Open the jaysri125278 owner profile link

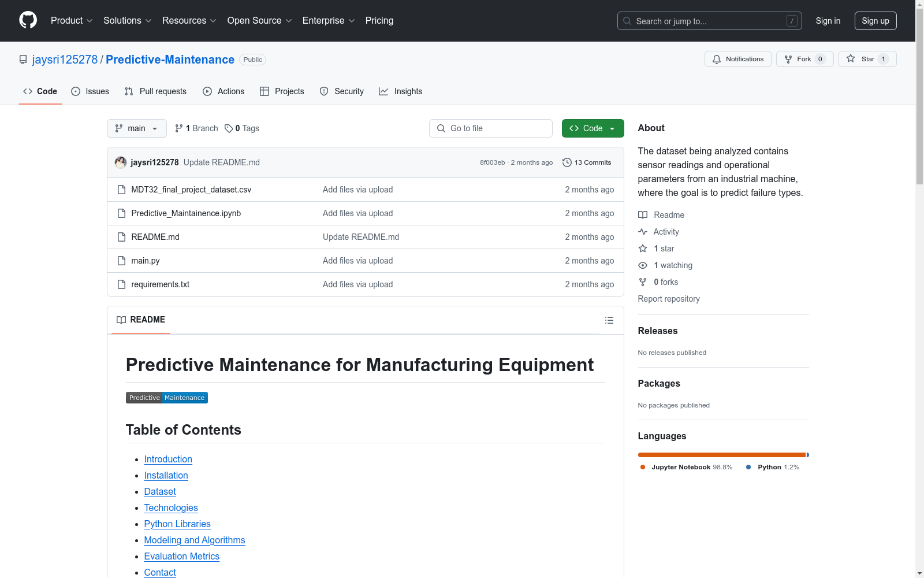pyautogui.click(x=65, y=60)
